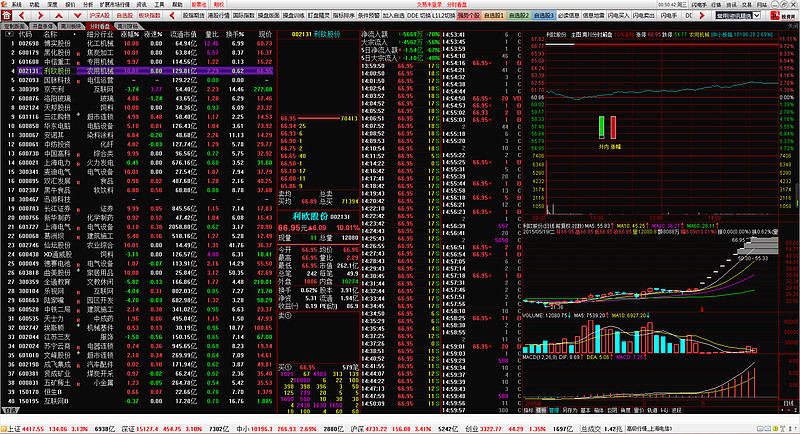Click the 另存为 tab below the MACD chart
Image resolution: width=800 pixels, height=434 pixels.
[x=569, y=410]
